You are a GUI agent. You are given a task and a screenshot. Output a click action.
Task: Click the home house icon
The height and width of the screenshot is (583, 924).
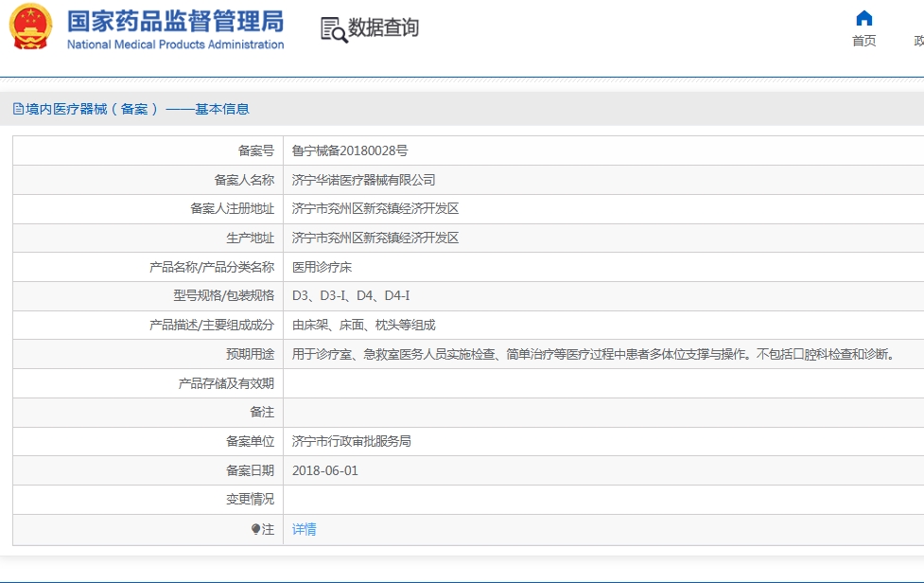click(863, 18)
